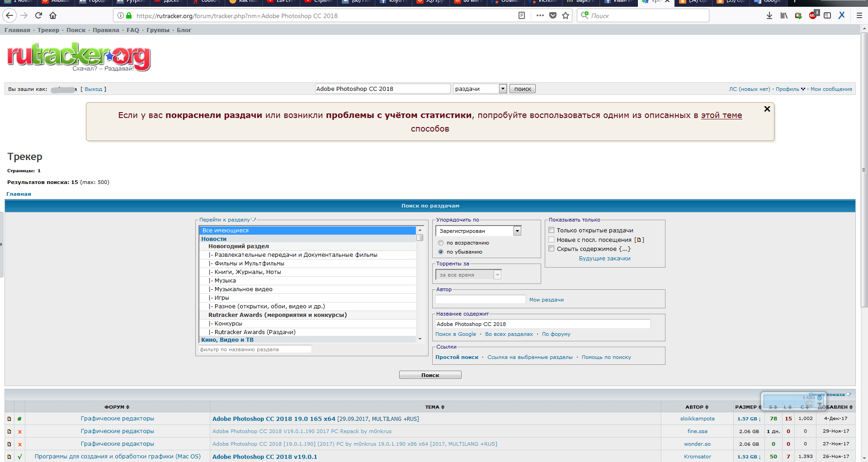
Task: Bookmark this page with the star icon
Action: 566,15
